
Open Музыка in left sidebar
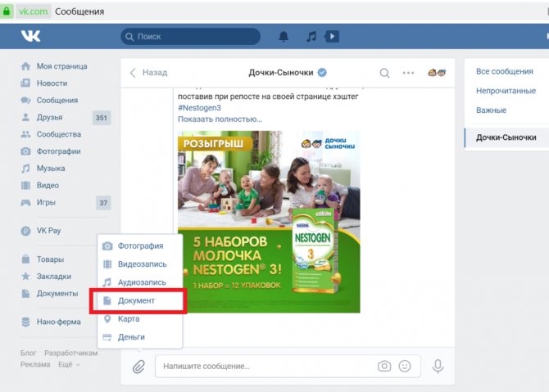pyautogui.click(x=43, y=169)
